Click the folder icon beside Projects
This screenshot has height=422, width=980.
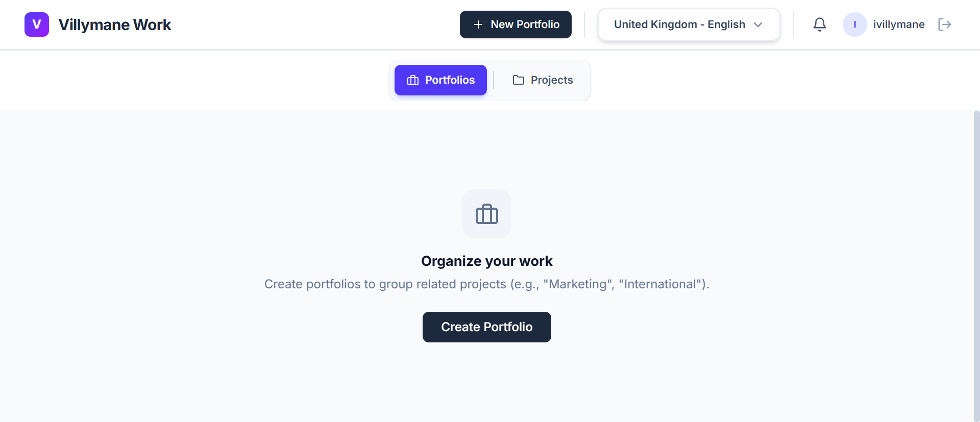tap(518, 80)
